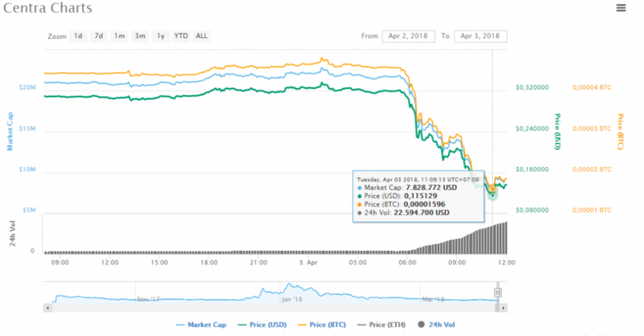Screen dimensions: 644x336
Task: Click the Price (USD) vertical axis title
Action: coord(558,131)
